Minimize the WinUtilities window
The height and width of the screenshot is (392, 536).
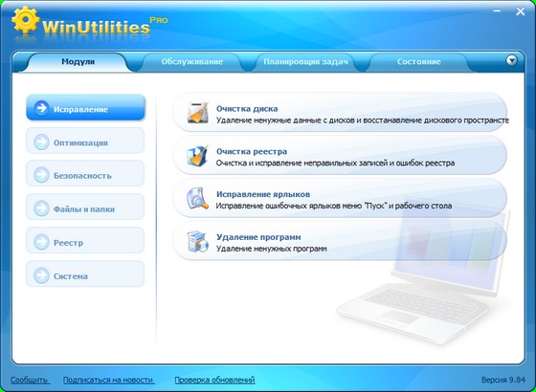coord(497,11)
